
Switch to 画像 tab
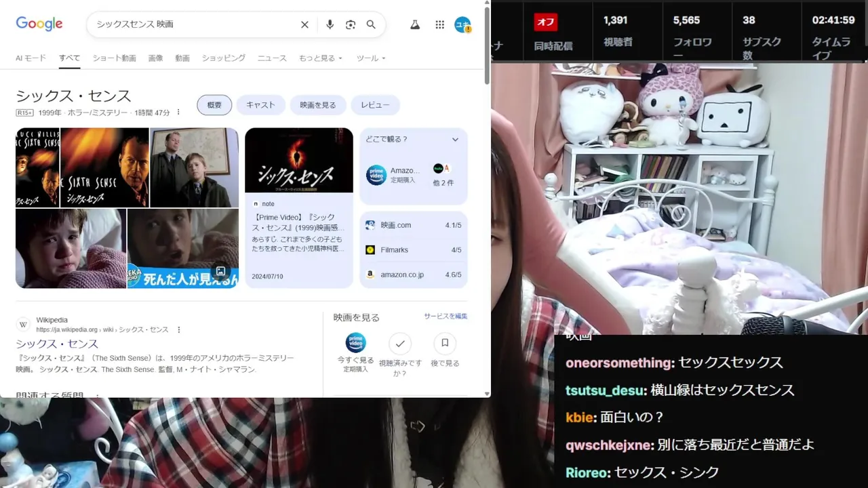pos(155,58)
